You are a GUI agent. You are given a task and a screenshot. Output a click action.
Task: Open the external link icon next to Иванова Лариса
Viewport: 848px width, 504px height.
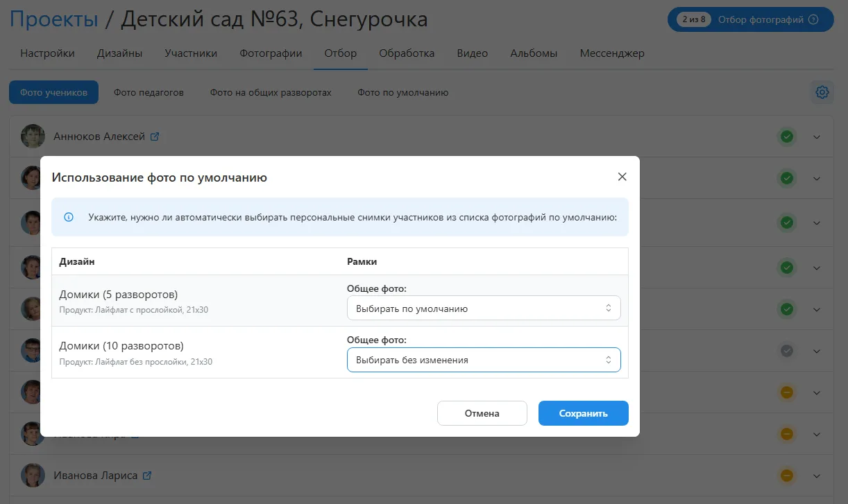tap(147, 476)
